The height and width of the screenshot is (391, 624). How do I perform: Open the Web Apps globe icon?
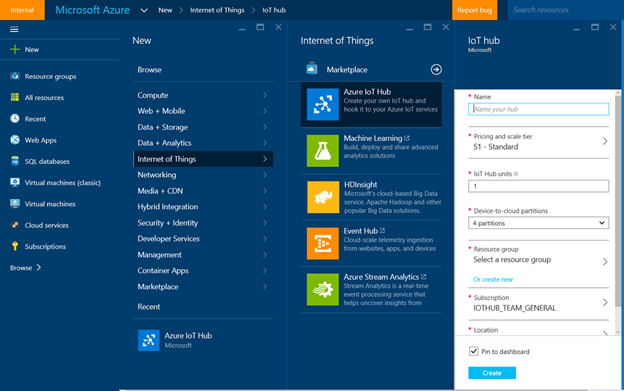[x=15, y=140]
